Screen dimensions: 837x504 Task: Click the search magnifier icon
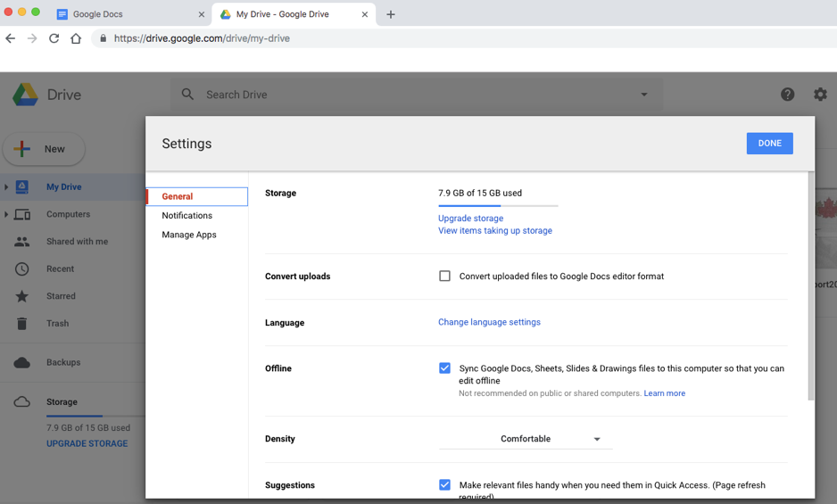click(x=187, y=95)
